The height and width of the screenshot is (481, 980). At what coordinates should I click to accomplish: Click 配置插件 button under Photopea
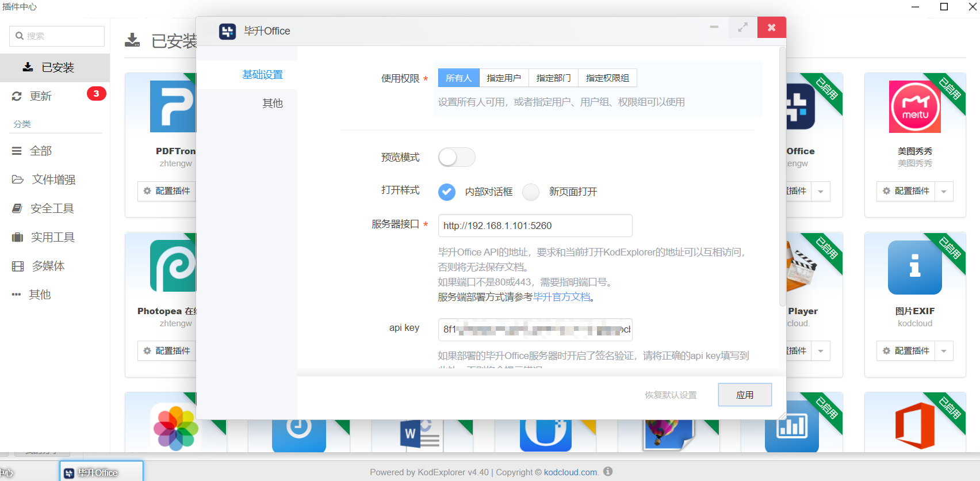167,351
